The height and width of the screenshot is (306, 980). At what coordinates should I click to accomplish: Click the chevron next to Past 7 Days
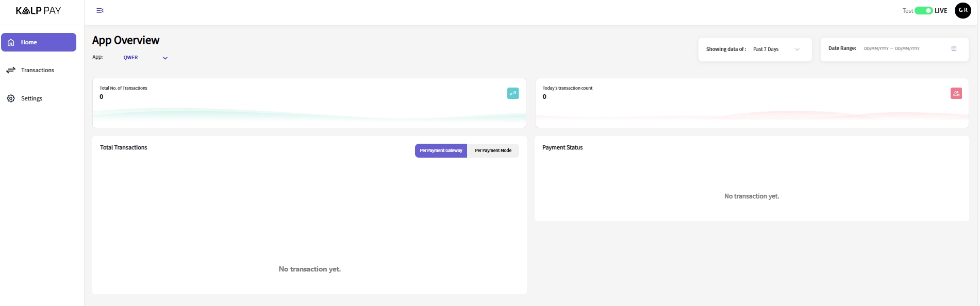click(797, 49)
